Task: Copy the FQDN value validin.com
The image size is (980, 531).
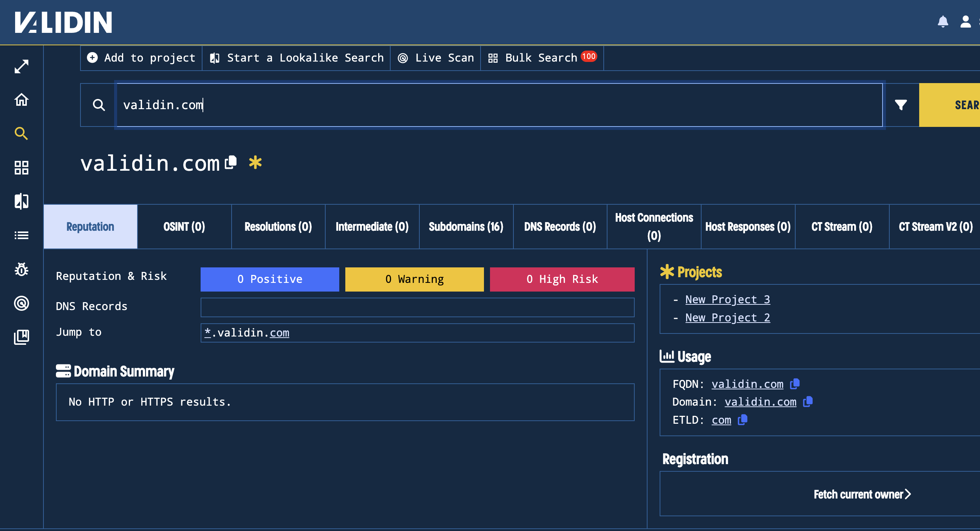Action: pos(795,384)
